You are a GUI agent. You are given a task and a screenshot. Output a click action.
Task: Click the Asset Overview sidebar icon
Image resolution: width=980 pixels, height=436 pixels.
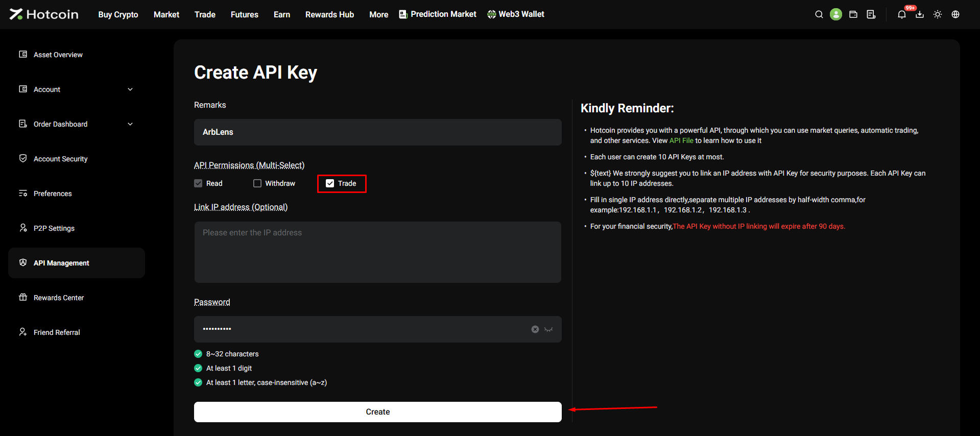point(23,54)
